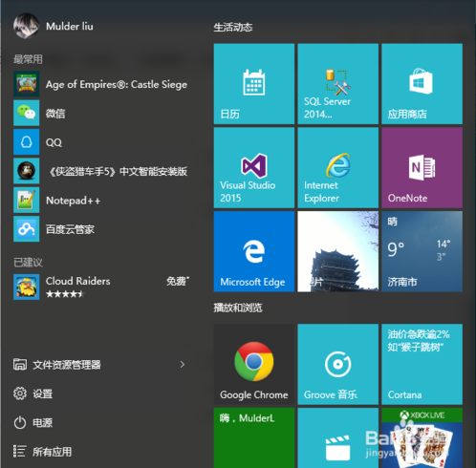Open the green 嗨，MulderL tile
The image size is (476, 468).
click(254, 438)
